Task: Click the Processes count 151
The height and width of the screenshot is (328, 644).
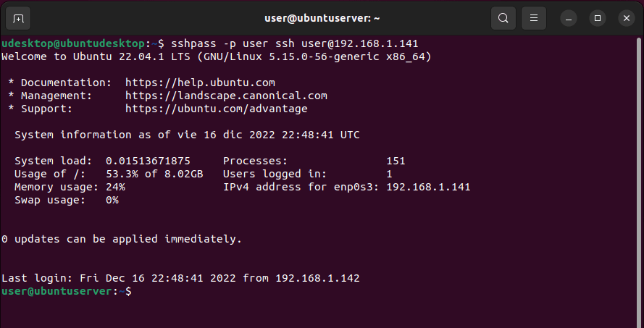Action: click(x=396, y=161)
